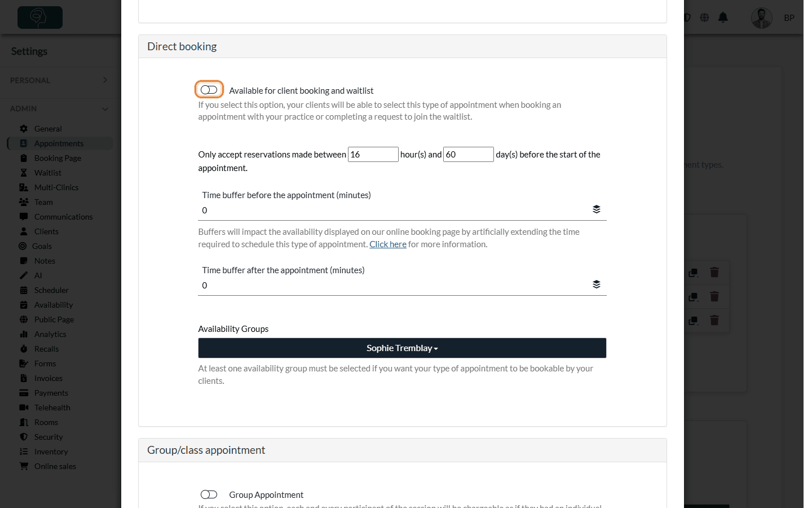Open General settings in sidebar
Screen dimensions: 812x508
[x=48, y=129]
